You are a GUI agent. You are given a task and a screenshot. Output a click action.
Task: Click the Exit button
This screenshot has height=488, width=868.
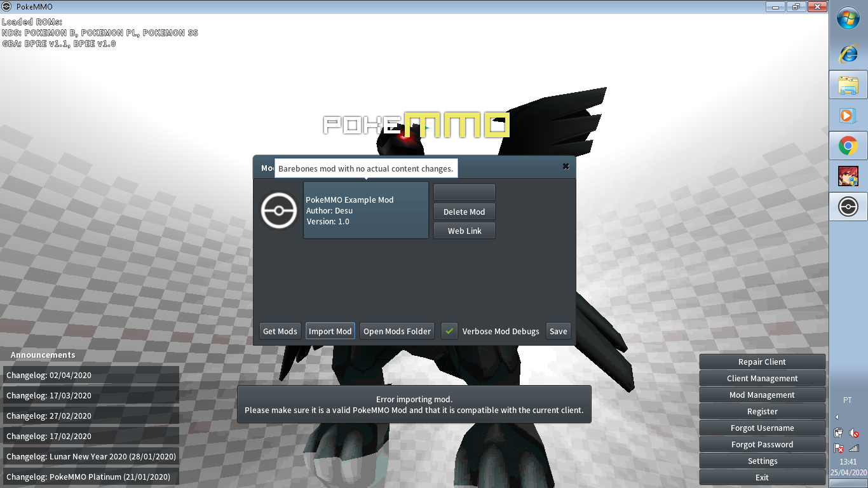[763, 477]
